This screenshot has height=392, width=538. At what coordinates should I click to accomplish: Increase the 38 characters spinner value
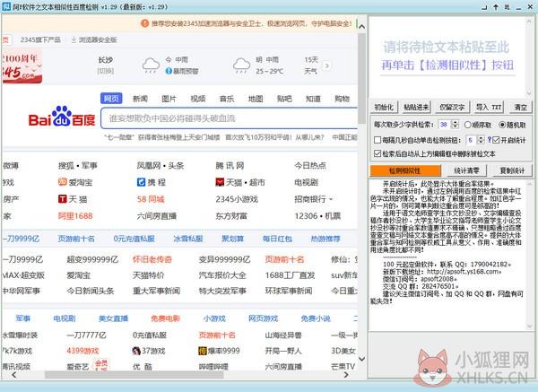456,122
